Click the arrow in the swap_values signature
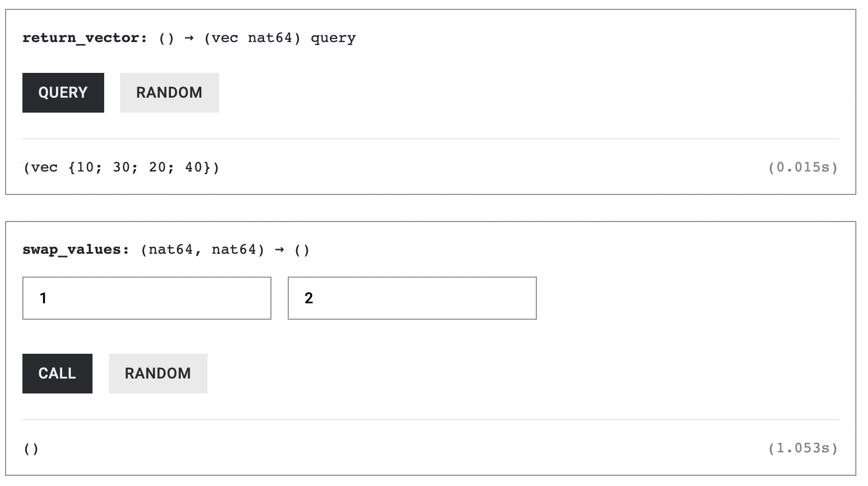 click(279, 250)
